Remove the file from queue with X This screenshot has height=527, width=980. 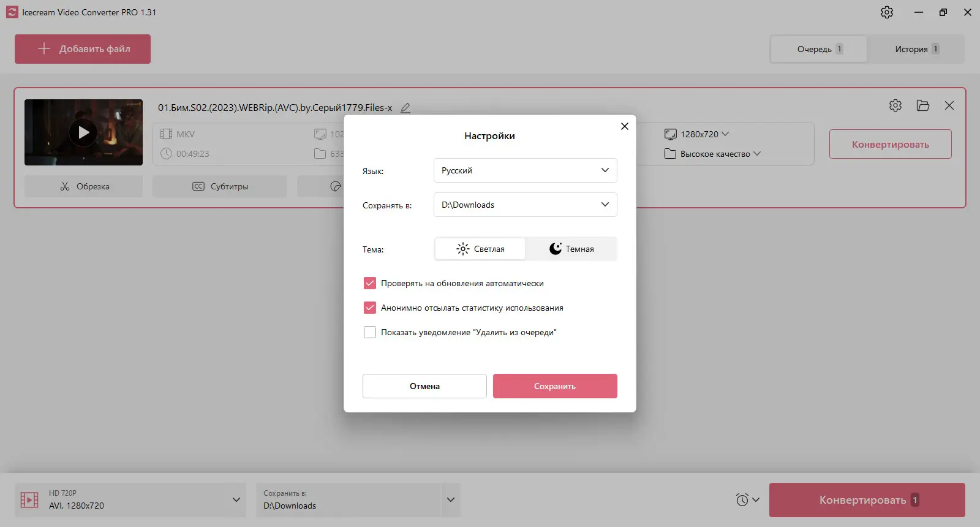point(949,105)
